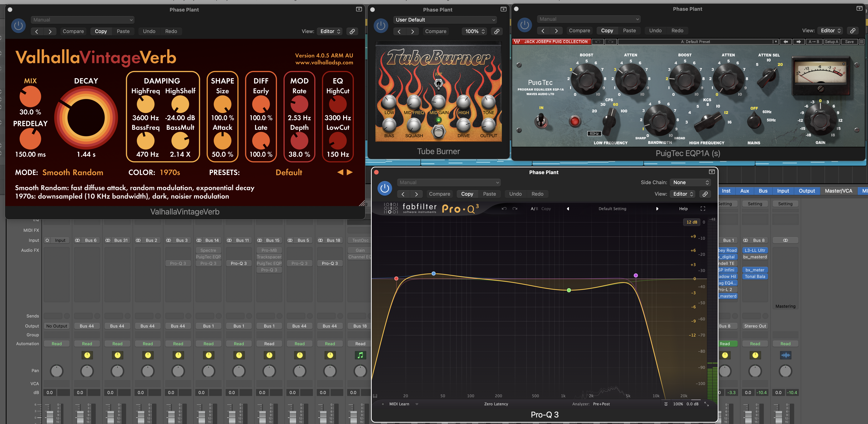Click link icon in Tube Burner window header
This screenshot has width=868, height=424.
pos(497,31)
